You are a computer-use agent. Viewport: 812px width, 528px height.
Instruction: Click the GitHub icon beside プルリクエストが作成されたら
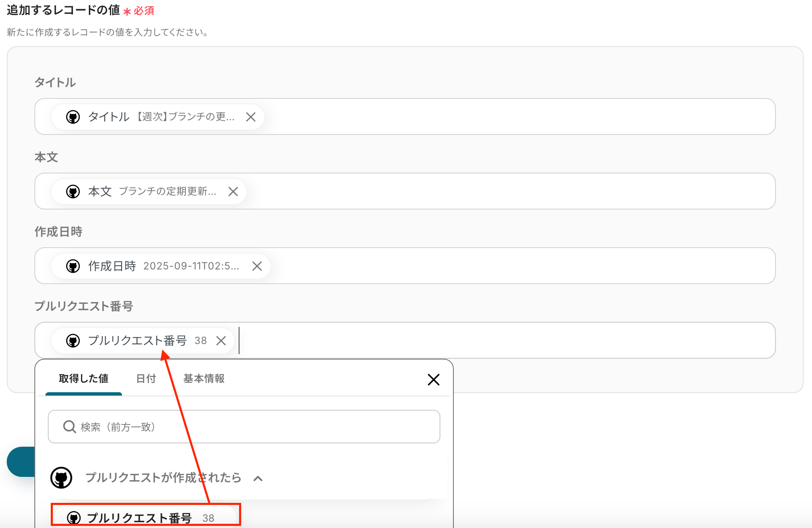coord(61,478)
